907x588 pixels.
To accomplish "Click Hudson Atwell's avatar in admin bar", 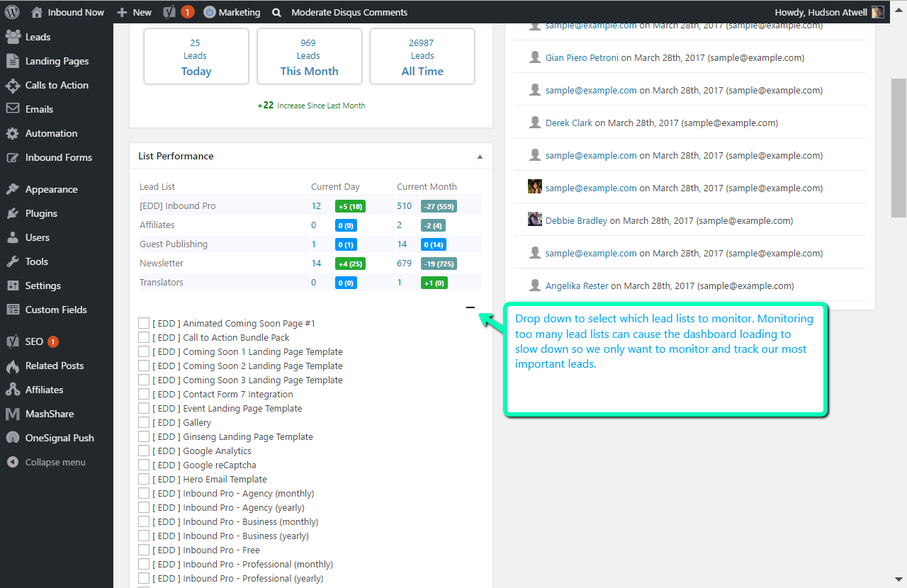I will tap(878, 12).
